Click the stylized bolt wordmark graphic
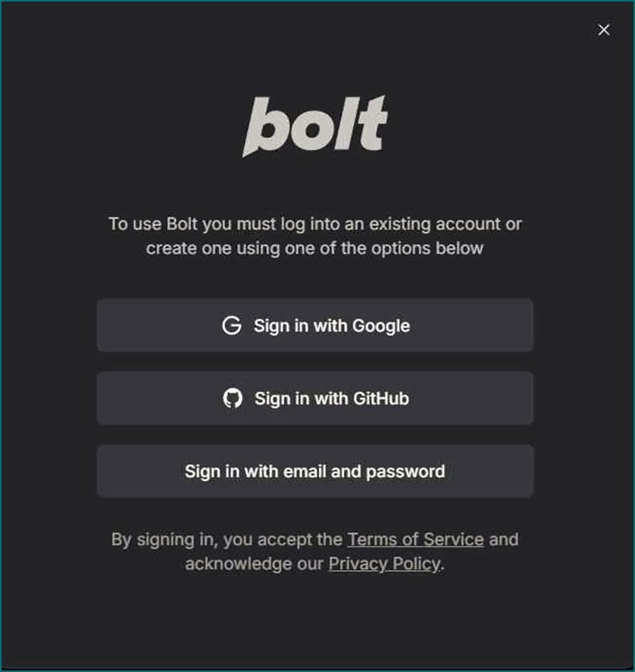This screenshot has height=672, width=635. pyautogui.click(x=316, y=124)
